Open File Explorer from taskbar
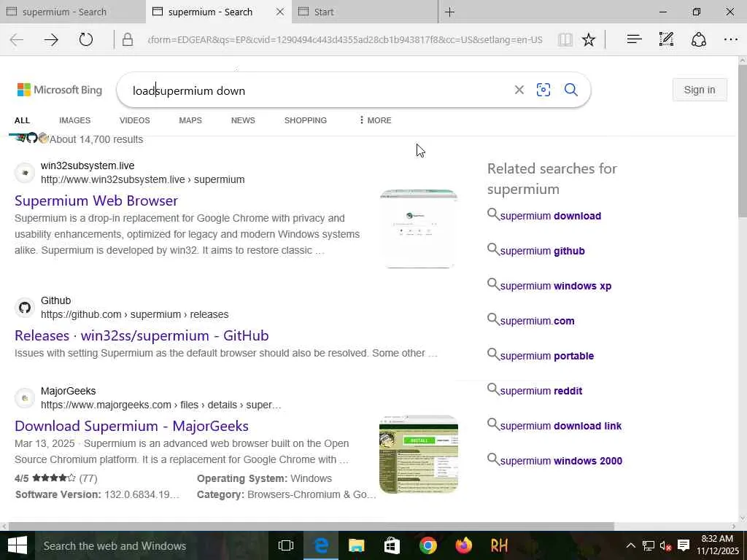Screen dimensions: 747x560 pyautogui.click(x=356, y=545)
